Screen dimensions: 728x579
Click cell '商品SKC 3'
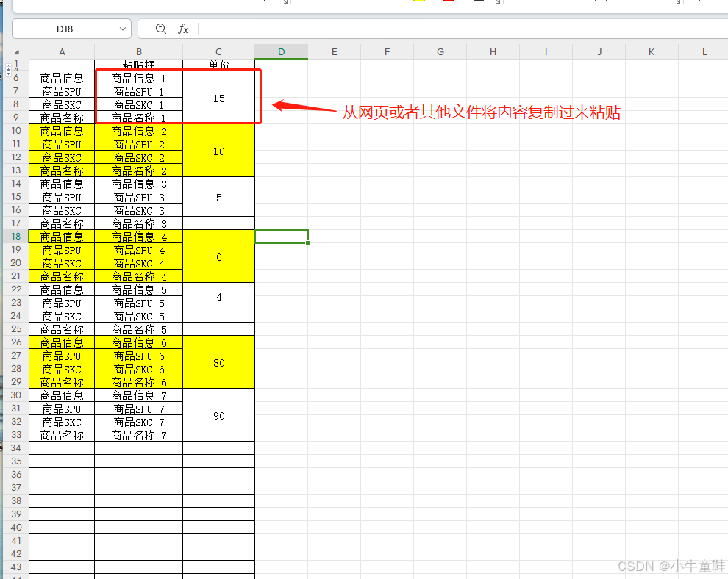tap(139, 210)
